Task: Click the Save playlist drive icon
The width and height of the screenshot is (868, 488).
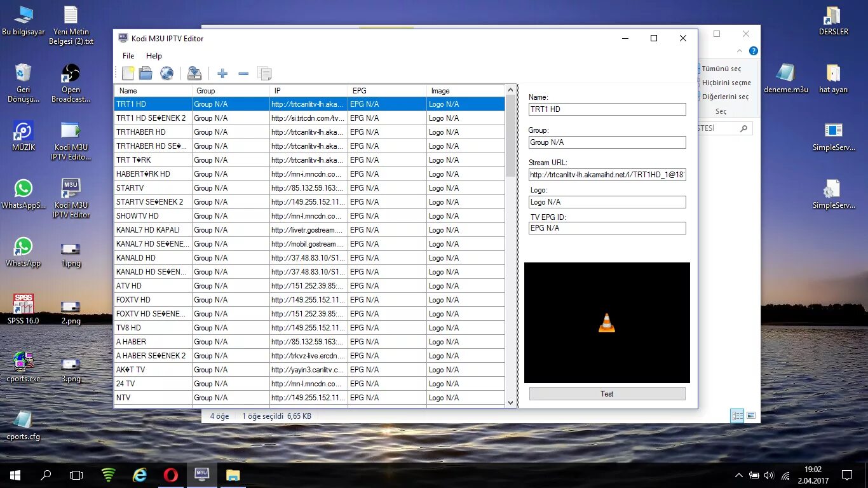Action: [x=194, y=74]
